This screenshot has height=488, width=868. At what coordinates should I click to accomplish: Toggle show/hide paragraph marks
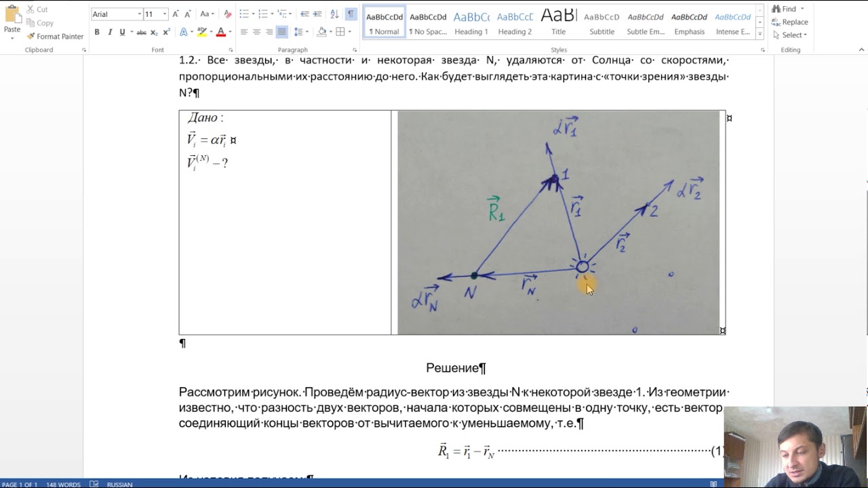351,14
